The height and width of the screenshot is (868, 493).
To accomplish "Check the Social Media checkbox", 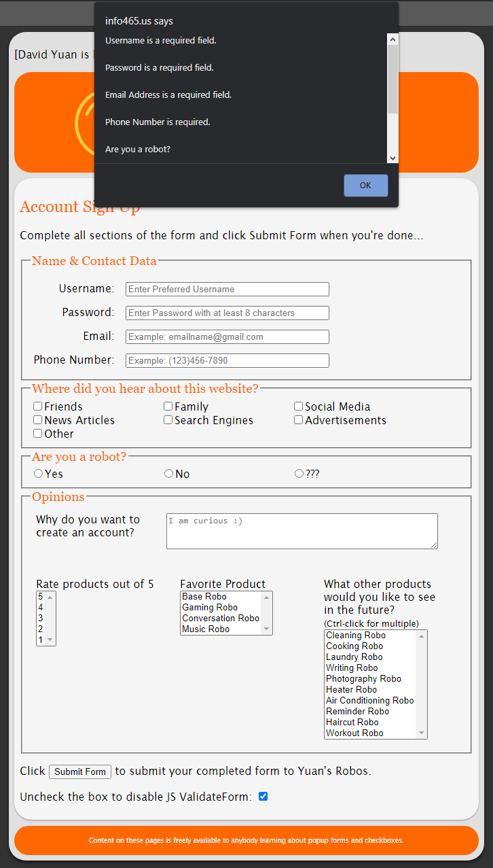I will coord(299,406).
